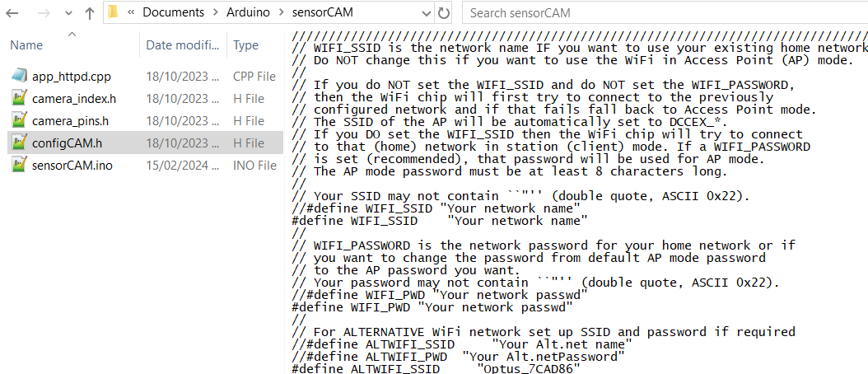The image size is (868, 374).
Task: Sort by the Date modified column header
Action: pyautogui.click(x=180, y=45)
